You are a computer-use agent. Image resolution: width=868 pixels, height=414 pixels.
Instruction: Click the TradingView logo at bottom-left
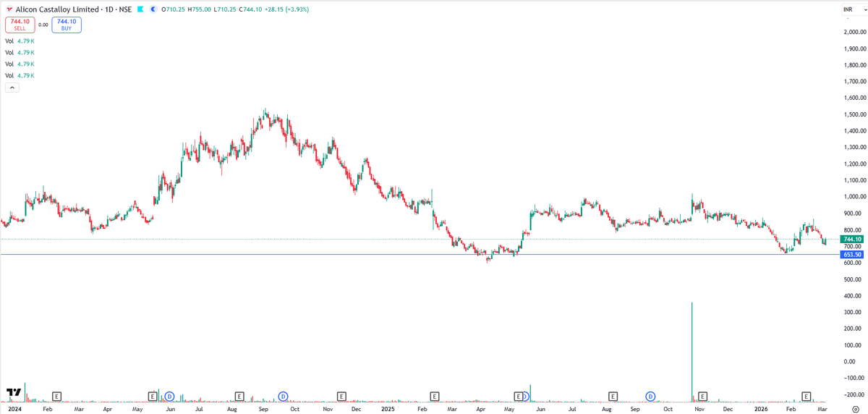click(13, 392)
